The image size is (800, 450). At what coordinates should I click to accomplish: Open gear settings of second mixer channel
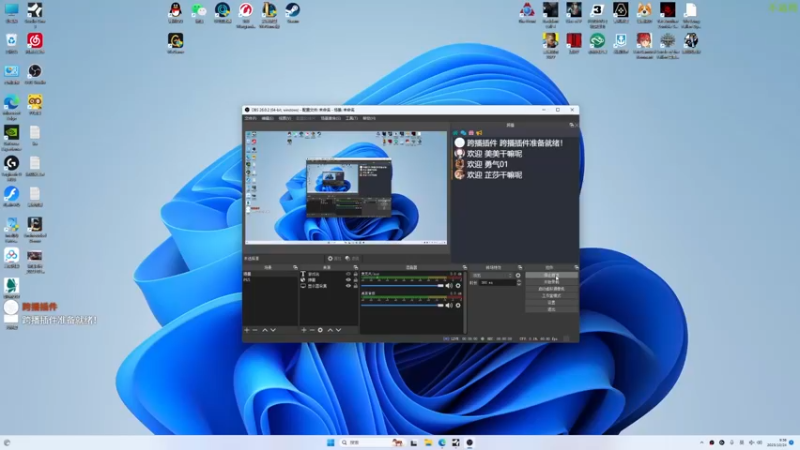[x=458, y=305]
